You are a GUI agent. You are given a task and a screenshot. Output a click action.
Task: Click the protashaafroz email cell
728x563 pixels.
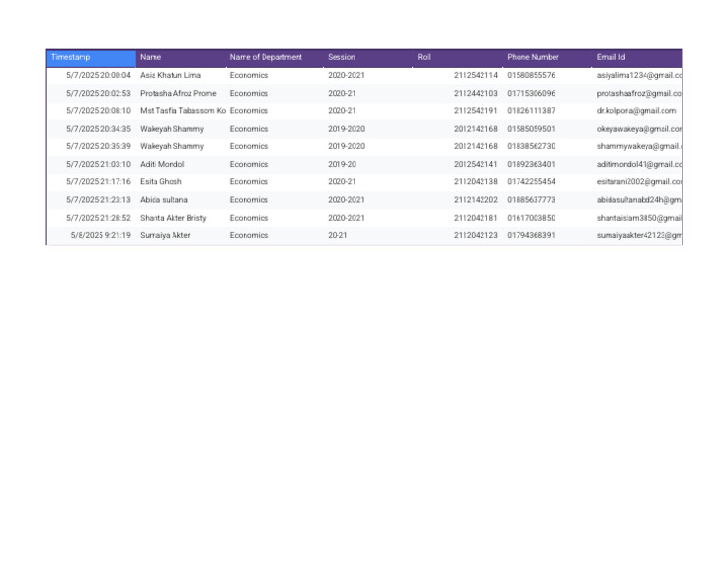click(639, 93)
